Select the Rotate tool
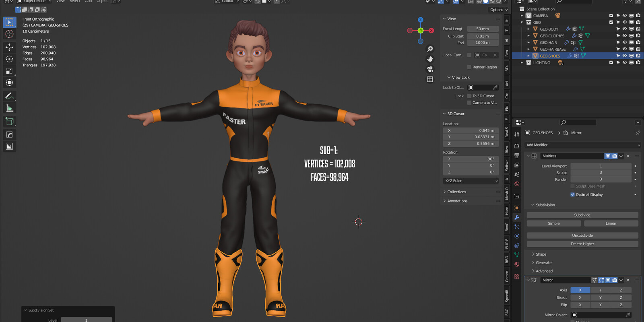 tap(9, 59)
